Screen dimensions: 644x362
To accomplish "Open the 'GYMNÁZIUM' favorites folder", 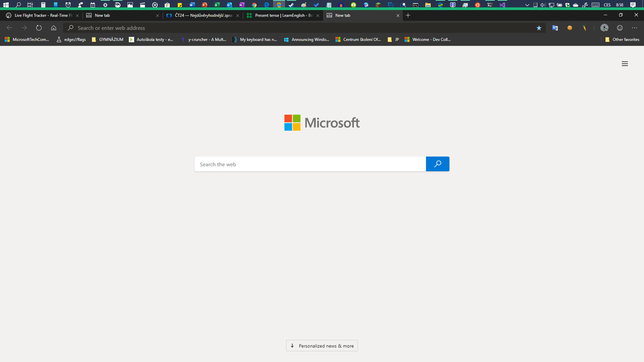I will click(107, 39).
